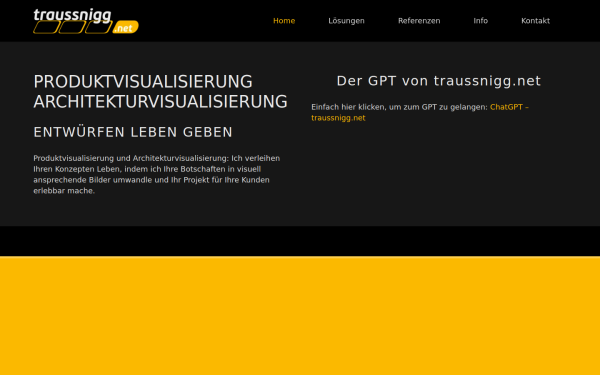Click the paragraph starting Produktvisualisierung und Architekturvisualisierung
The height and width of the screenshot is (375, 600).
pyautogui.click(x=157, y=174)
